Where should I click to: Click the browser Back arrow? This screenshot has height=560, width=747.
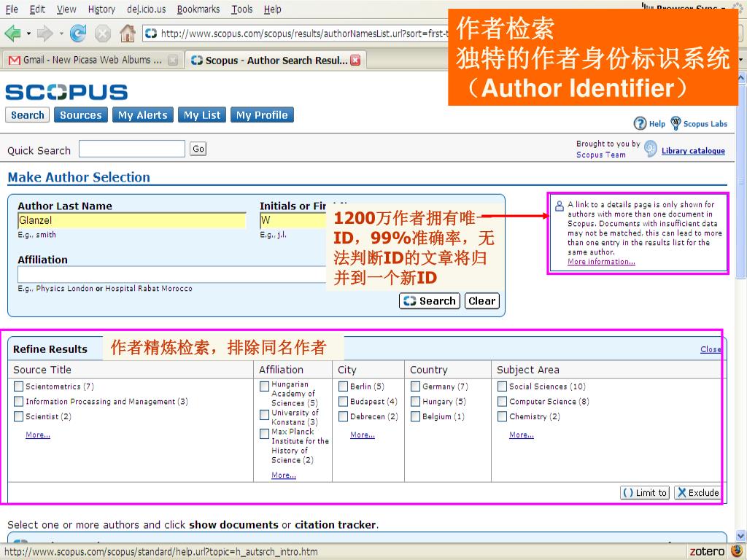[12, 34]
